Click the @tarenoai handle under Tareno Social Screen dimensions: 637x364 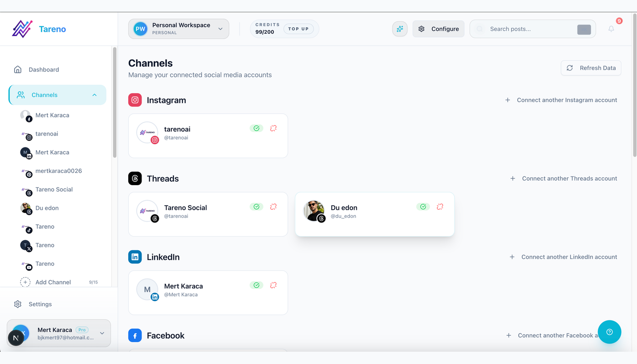(176, 216)
